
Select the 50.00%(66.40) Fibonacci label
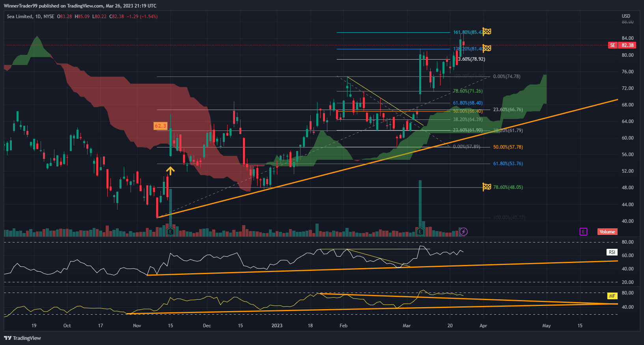[x=468, y=111]
